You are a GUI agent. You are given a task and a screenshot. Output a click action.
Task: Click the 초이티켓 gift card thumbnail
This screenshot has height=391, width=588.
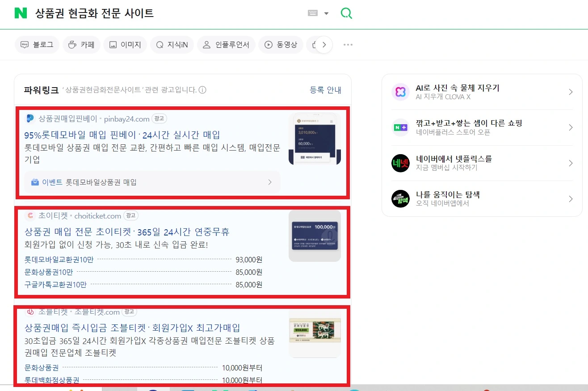315,236
